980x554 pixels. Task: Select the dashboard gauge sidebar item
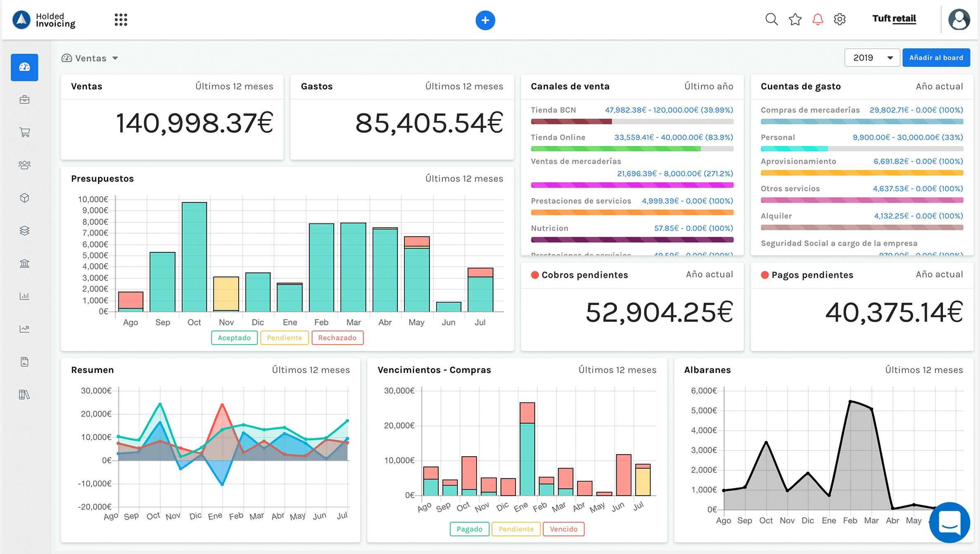[x=24, y=67]
